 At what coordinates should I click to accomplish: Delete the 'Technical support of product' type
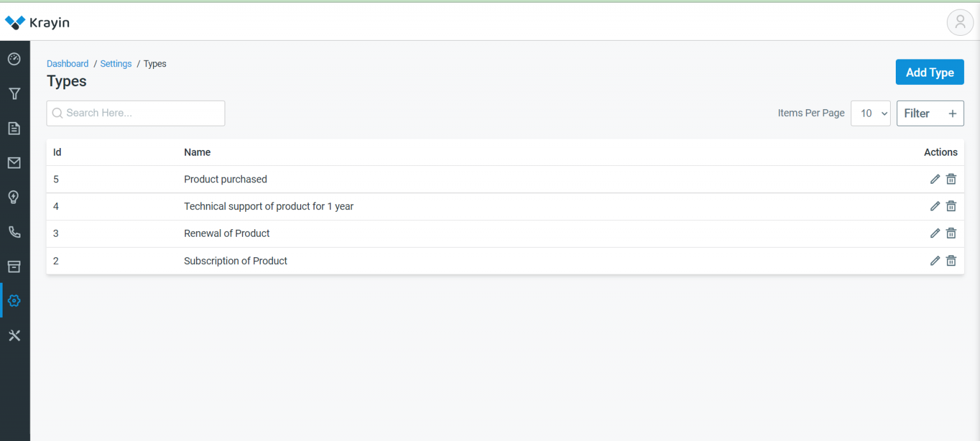pyautogui.click(x=951, y=206)
